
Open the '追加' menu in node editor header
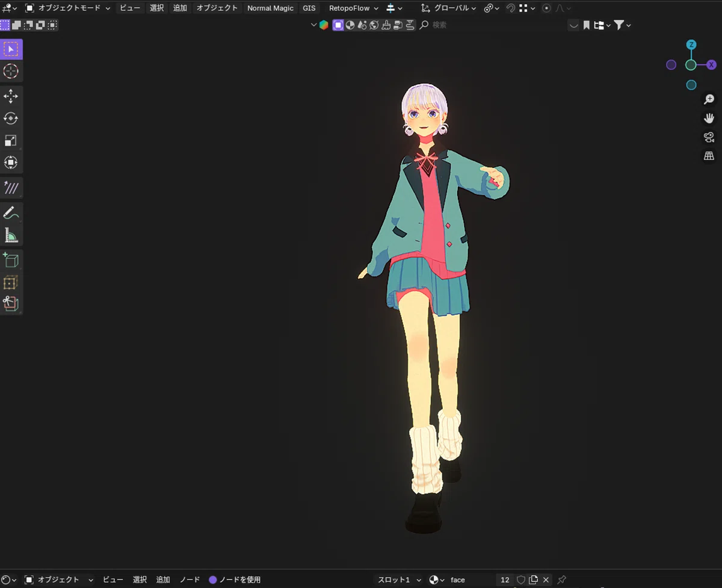point(163,580)
